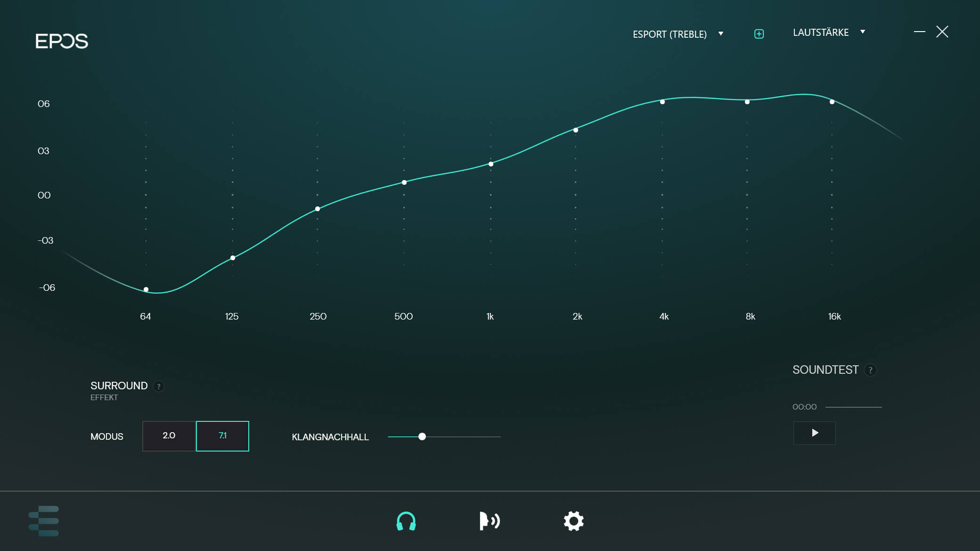Screen dimensions: 980x551
Task: Click the Soundtest help question mark
Action: click(870, 370)
